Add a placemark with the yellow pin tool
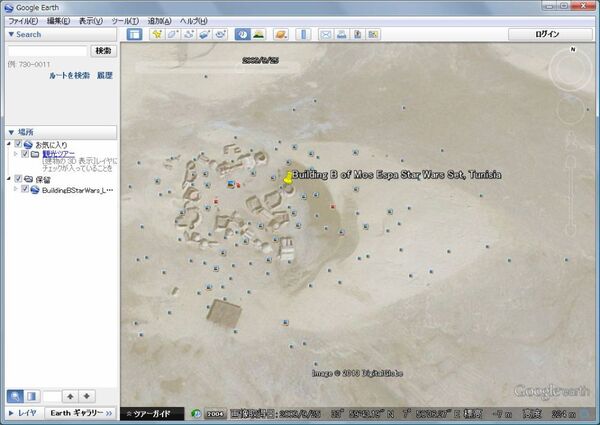The width and height of the screenshot is (600, 425). tap(157, 34)
